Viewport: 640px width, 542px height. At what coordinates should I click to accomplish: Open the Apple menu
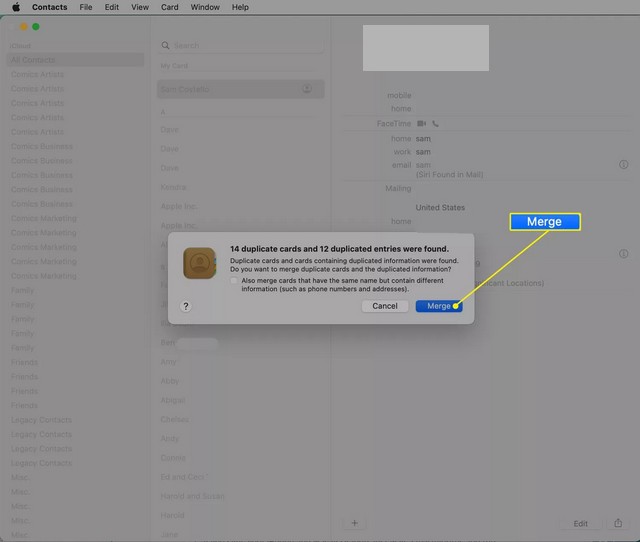pos(15,7)
